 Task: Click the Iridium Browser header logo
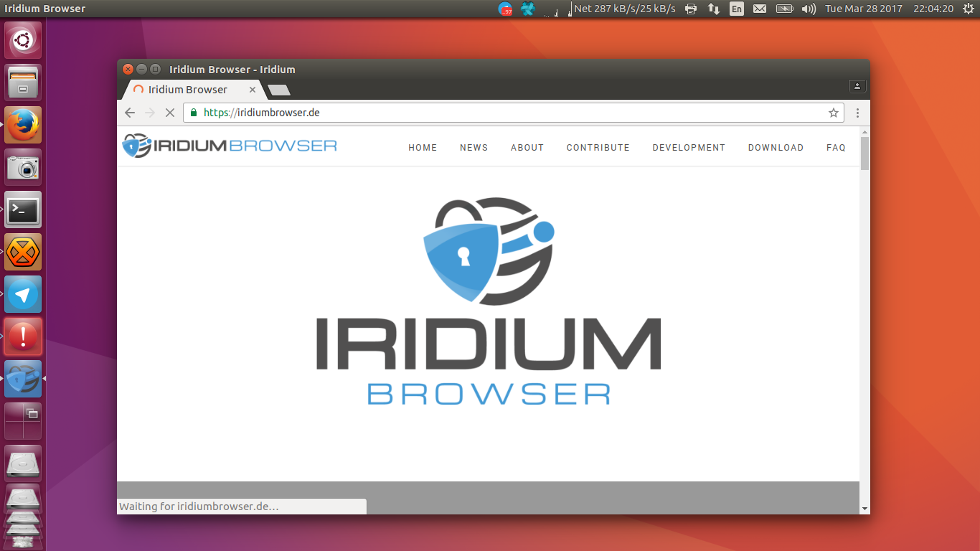click(230, 146)
